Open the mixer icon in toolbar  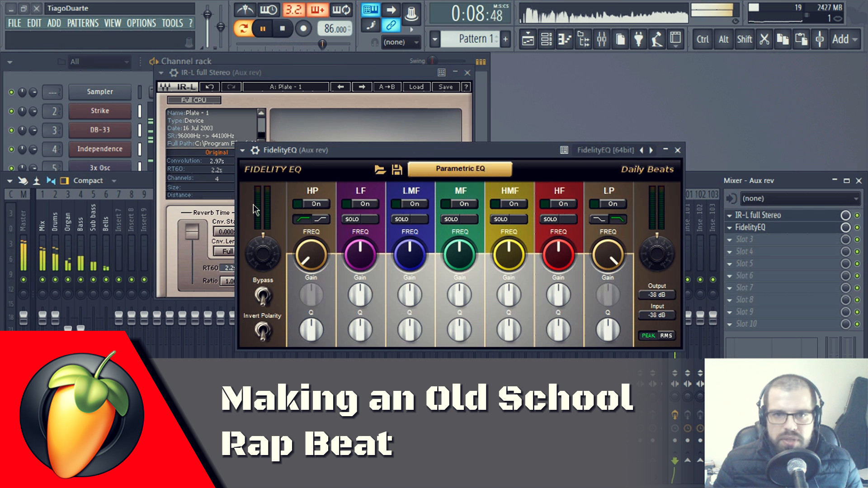pos(602,39)
